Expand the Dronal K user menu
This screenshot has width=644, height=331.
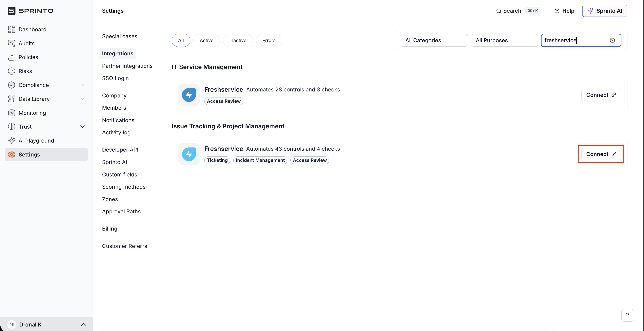pyautogui.click(x=83, y=325)
